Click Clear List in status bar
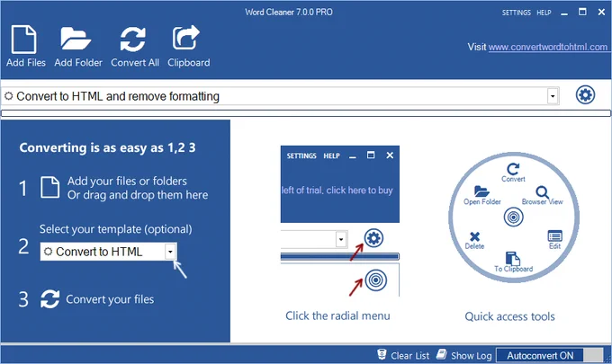 click(x=409, y=355)
